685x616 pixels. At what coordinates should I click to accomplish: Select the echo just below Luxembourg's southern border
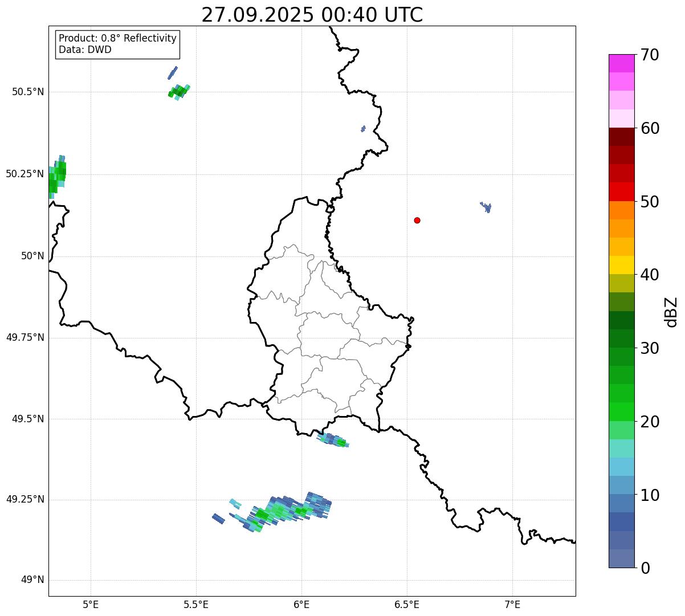tap(333, 440)
